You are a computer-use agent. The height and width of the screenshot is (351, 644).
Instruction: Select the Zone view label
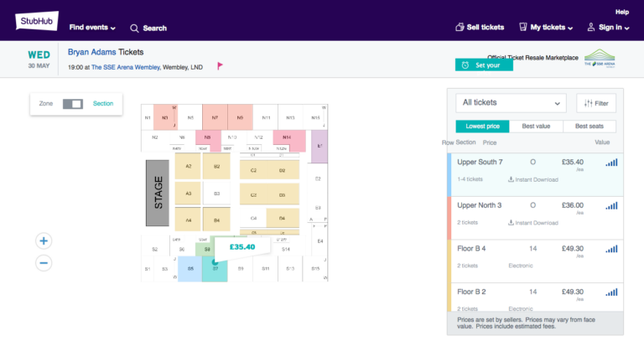46,103
